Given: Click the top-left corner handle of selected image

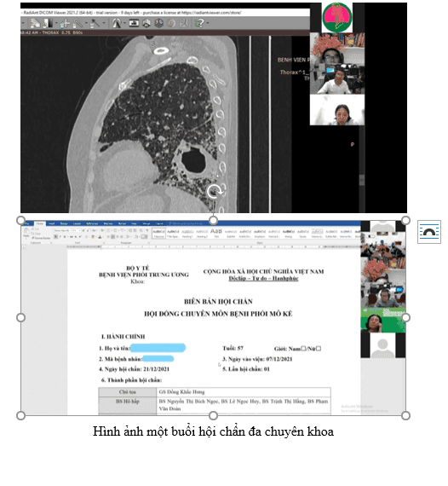Looking at the screenshot, I should tap(20, 220).
